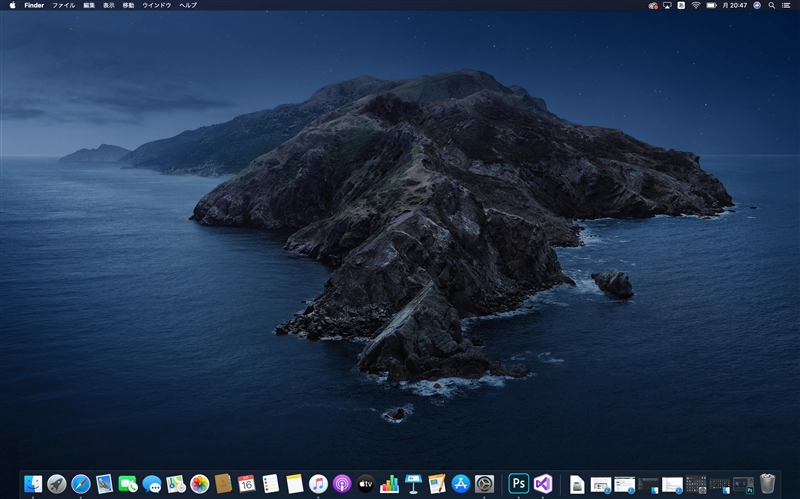
Task: Activate Siri from the menu bar
Action: (757, 5)
